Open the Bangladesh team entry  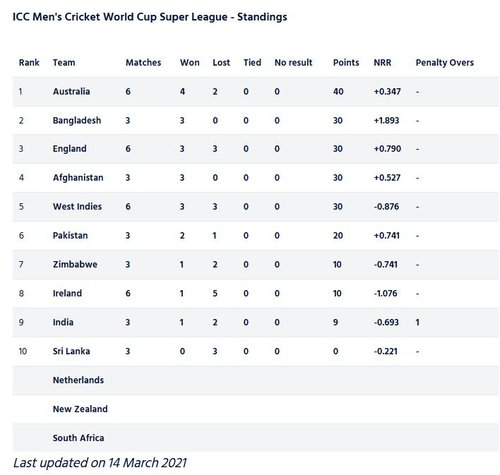[77, 120]
